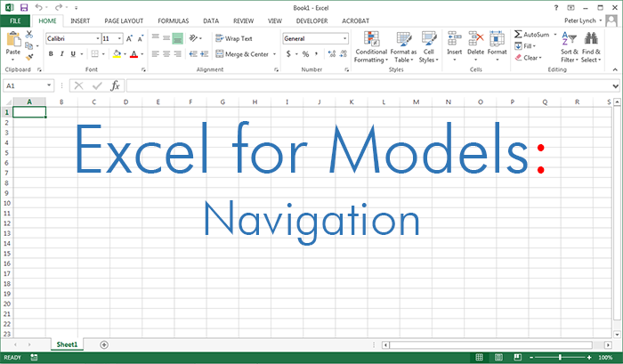
Task: Increase decimal places
Action: click(332, 53)
